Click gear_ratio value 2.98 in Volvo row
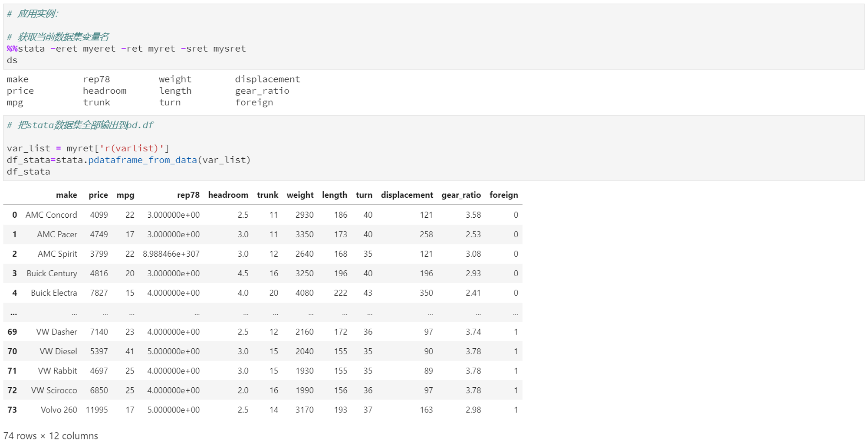 pyautogui.click(x=473, y=410)
